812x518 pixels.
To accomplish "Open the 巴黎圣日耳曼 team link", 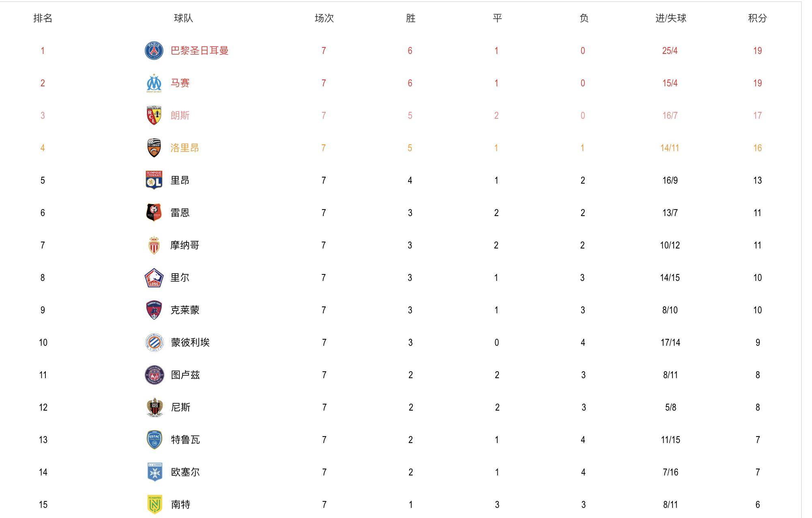I will [200, 51].
